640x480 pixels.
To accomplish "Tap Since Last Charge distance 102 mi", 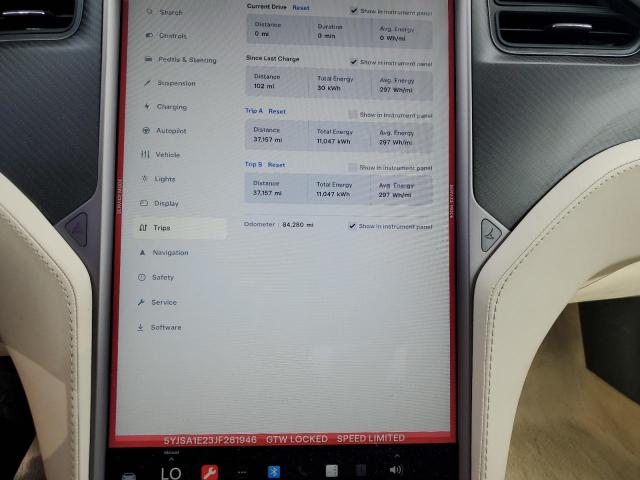I will [264, 86].
